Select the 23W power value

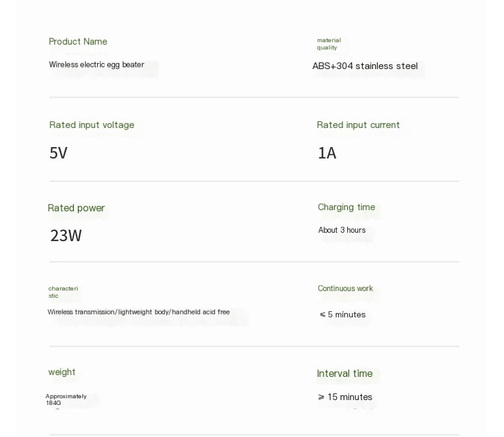66,236
